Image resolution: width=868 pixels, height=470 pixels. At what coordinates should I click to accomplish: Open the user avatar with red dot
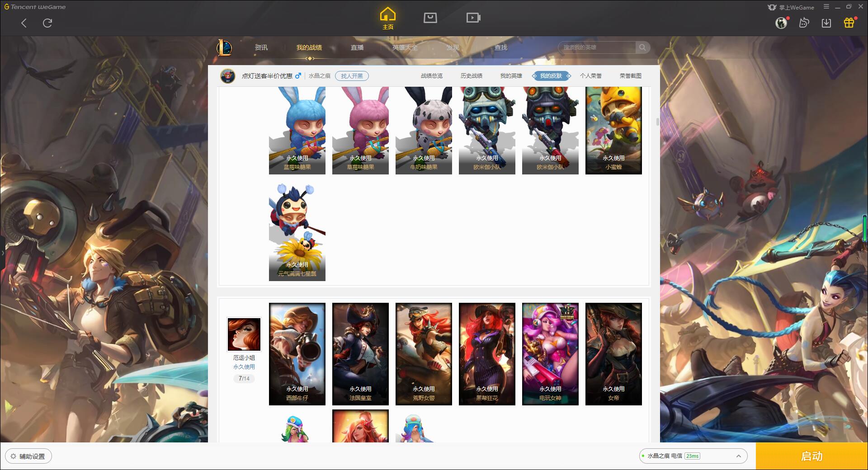(781, 23)
